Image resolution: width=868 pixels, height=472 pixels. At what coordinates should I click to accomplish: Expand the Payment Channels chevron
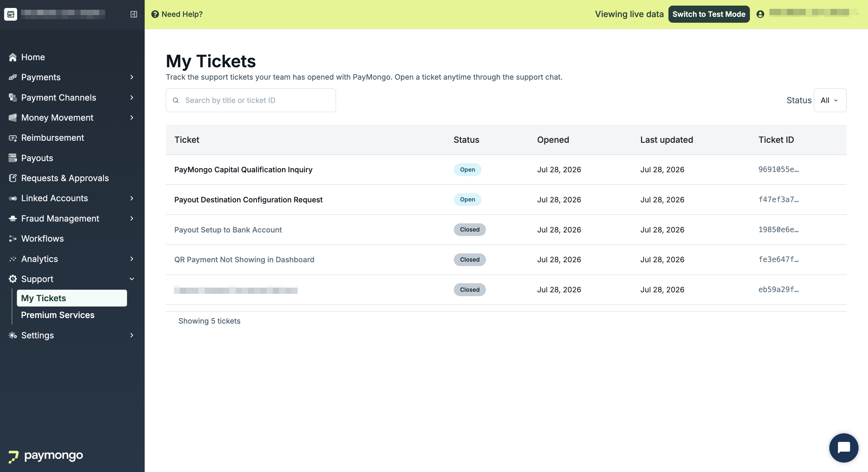[x=132, y=98]
